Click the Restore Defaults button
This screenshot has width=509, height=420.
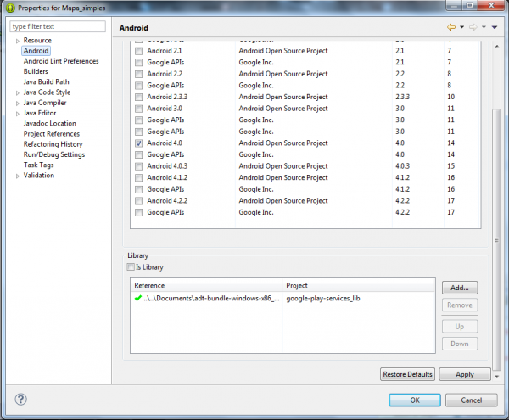point(408,374)
